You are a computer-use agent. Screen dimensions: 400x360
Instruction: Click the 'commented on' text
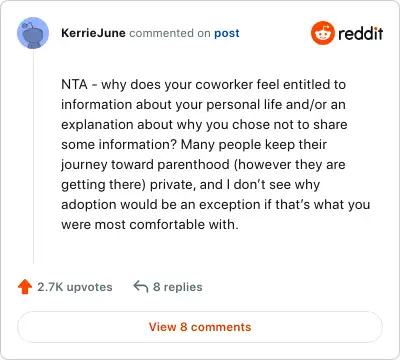(170, 33)
